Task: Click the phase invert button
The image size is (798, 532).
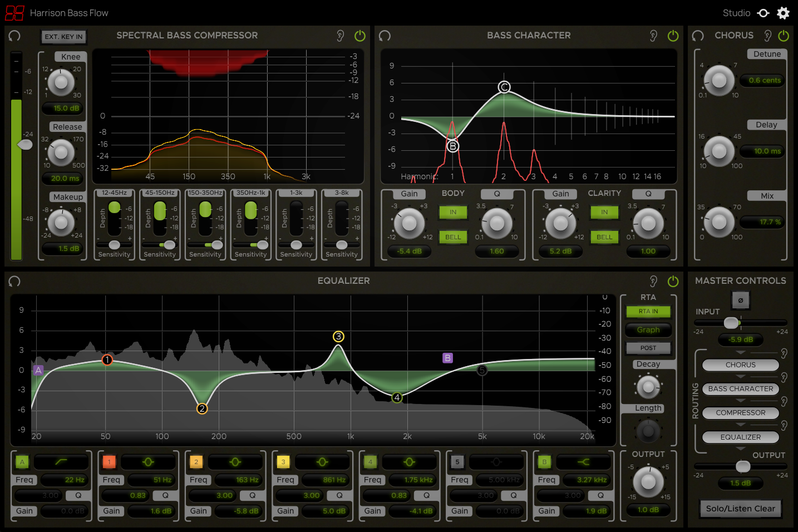Action: pyautogui.click(x=740, y=301)
